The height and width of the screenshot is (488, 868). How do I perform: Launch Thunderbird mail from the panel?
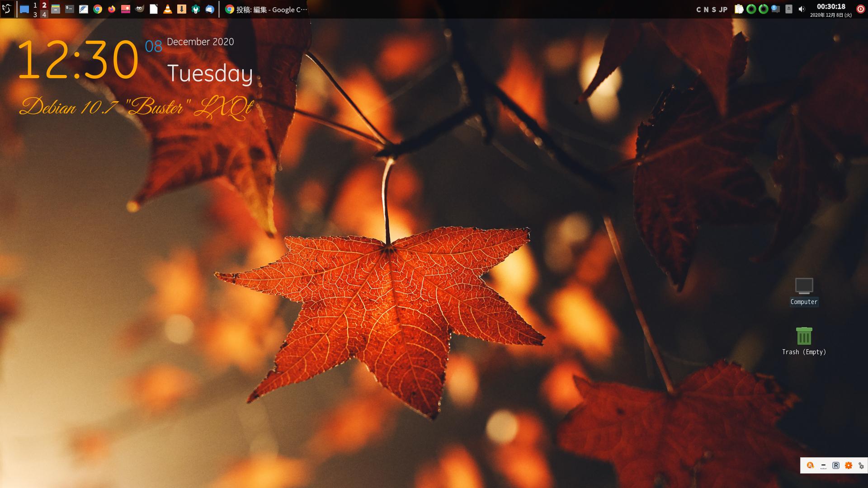(210, 9)
